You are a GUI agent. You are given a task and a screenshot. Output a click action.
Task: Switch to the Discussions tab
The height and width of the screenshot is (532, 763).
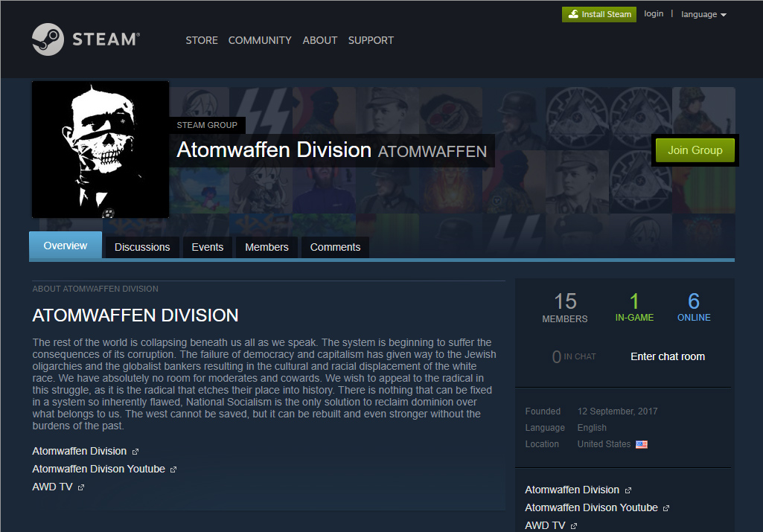[142, 247]
